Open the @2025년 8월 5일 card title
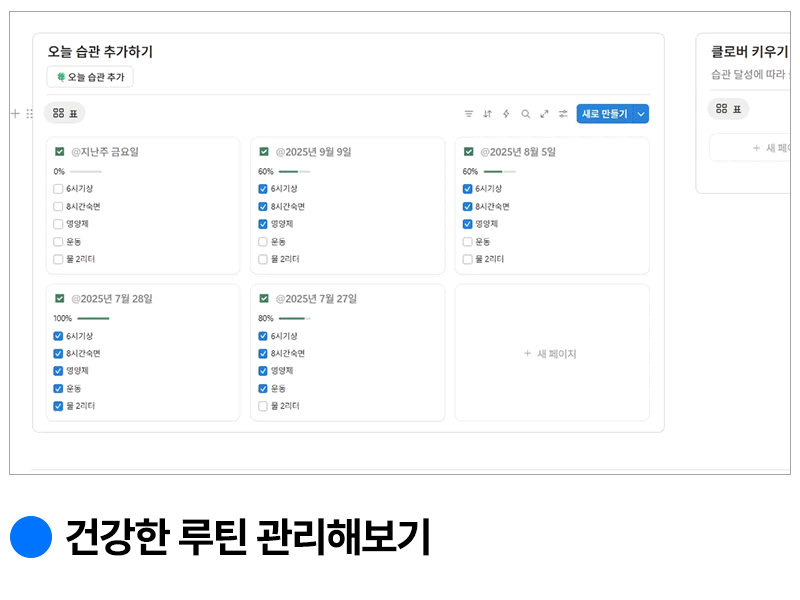This screenshot has height=600, width=800. tap(518, 152)
